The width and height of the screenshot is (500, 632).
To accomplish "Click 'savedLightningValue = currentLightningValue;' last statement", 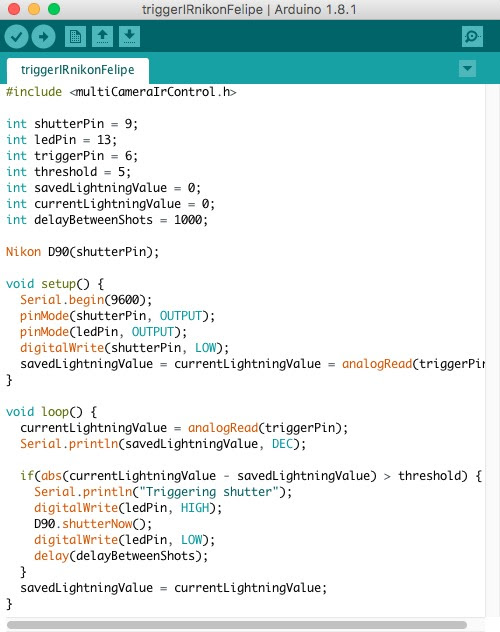I will click(x=173, y=588).
